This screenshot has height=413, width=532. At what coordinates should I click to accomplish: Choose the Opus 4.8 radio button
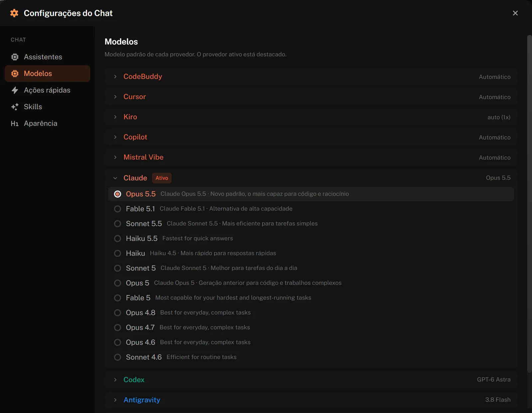117,313
